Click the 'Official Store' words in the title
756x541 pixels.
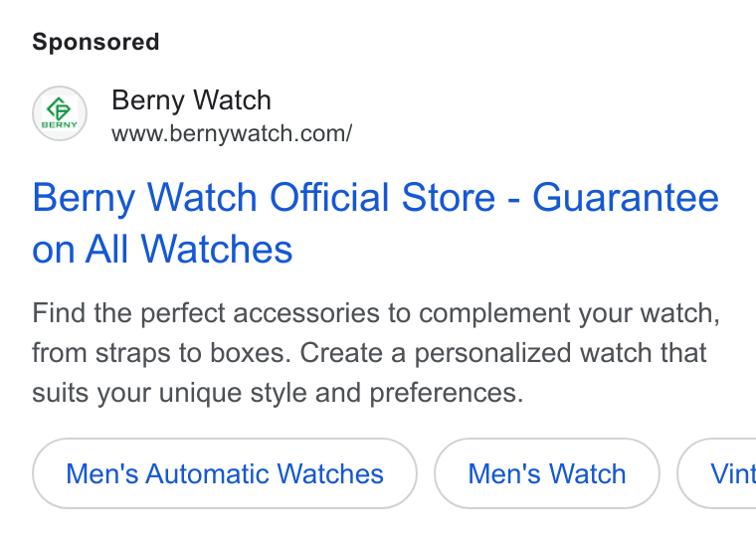click(x=382, y=197)
